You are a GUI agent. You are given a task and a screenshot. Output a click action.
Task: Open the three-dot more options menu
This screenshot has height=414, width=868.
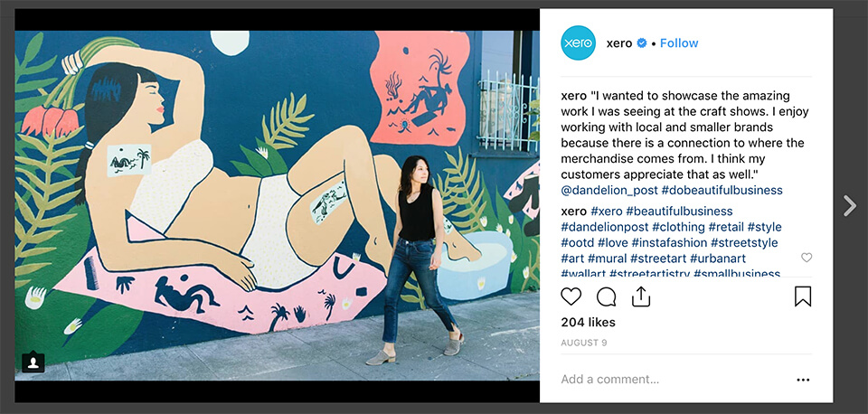click(803, 380)
